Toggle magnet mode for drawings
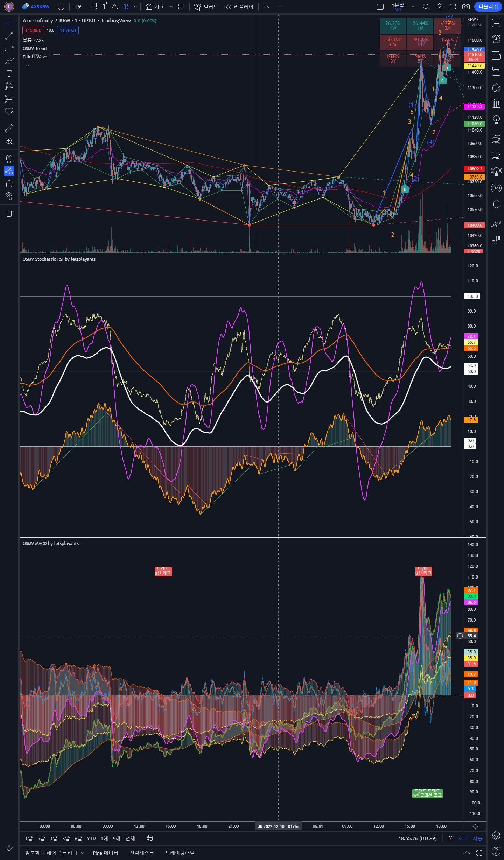 [x=9, y=158]
